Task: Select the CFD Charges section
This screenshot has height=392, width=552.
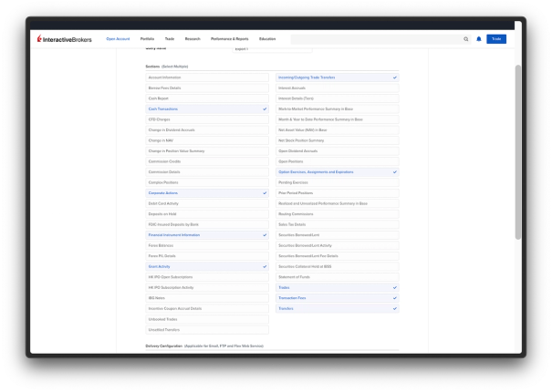Action: click(x=207, y=119)
